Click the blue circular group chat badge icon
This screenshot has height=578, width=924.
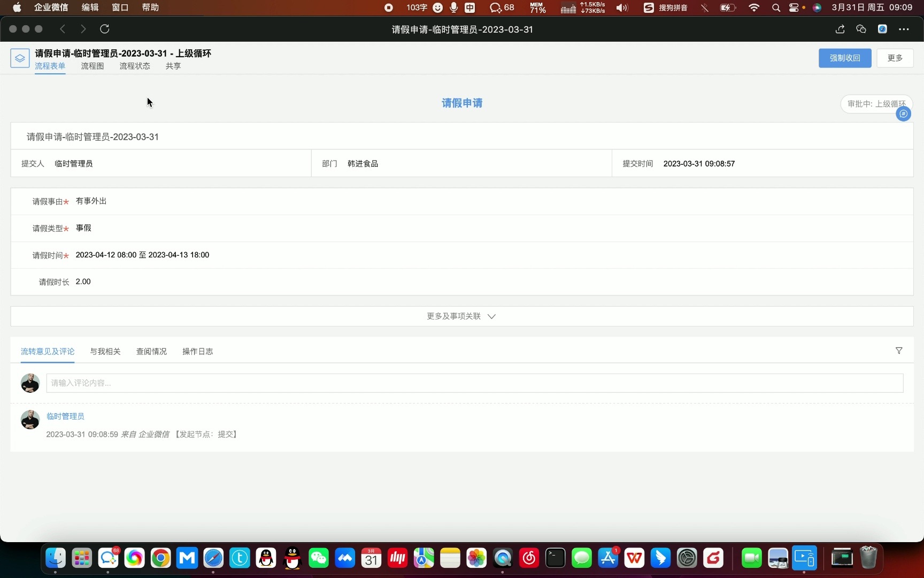(x=904, y=113)
